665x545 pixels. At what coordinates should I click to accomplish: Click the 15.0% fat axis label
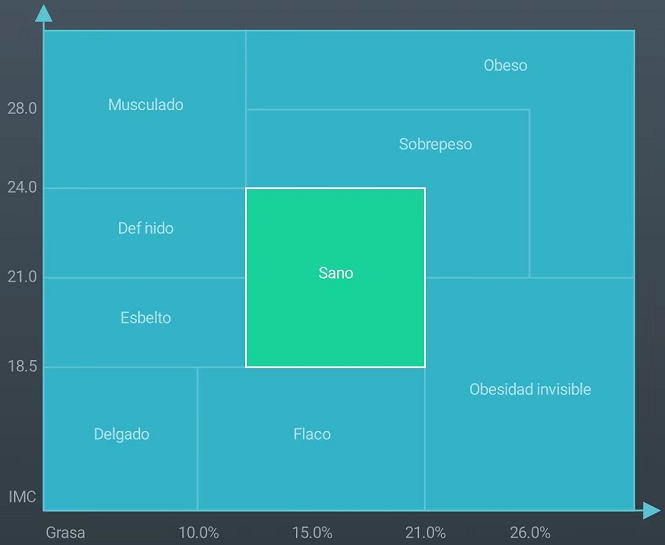pyautogui.click(x=312, y=532)
